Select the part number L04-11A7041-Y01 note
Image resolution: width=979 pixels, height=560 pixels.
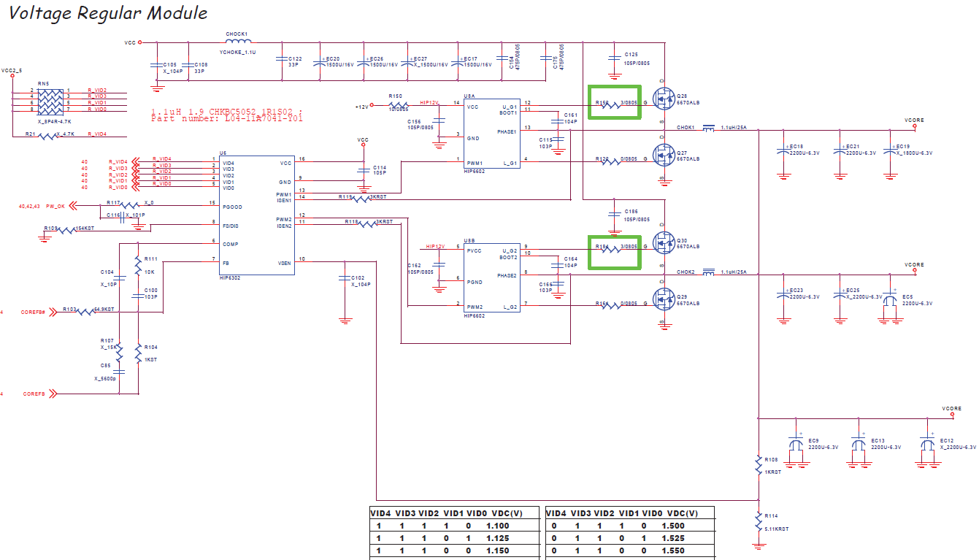coord(226,119)
